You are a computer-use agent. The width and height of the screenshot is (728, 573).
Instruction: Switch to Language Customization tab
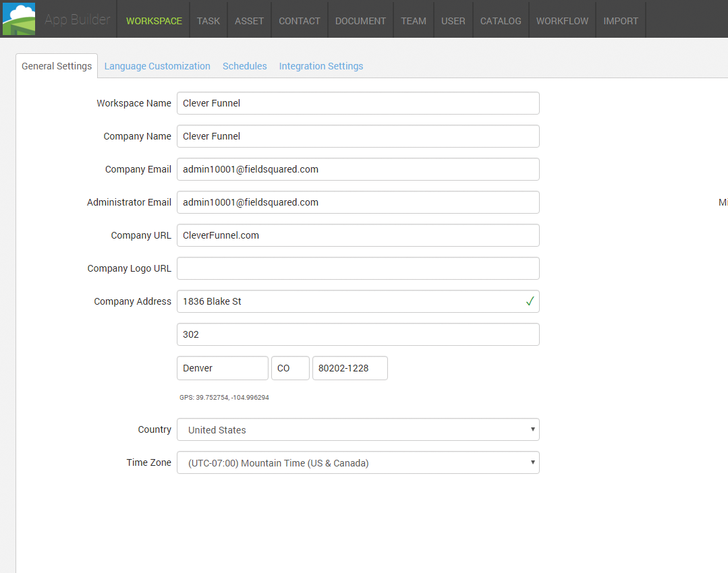tap(157, 66)
